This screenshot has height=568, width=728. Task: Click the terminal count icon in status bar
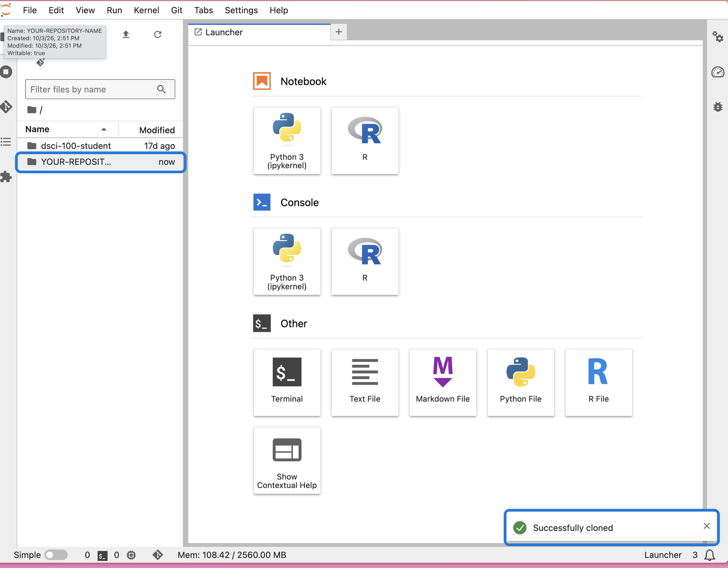[103, 555]
